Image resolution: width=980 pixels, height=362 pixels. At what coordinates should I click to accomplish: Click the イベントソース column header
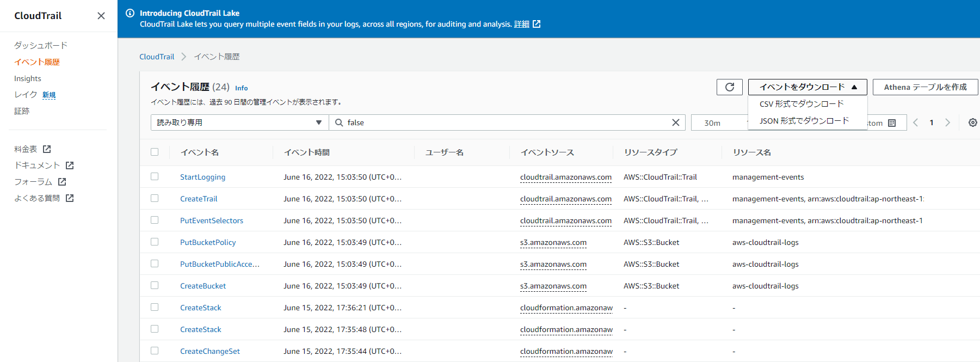coord(547,152)
